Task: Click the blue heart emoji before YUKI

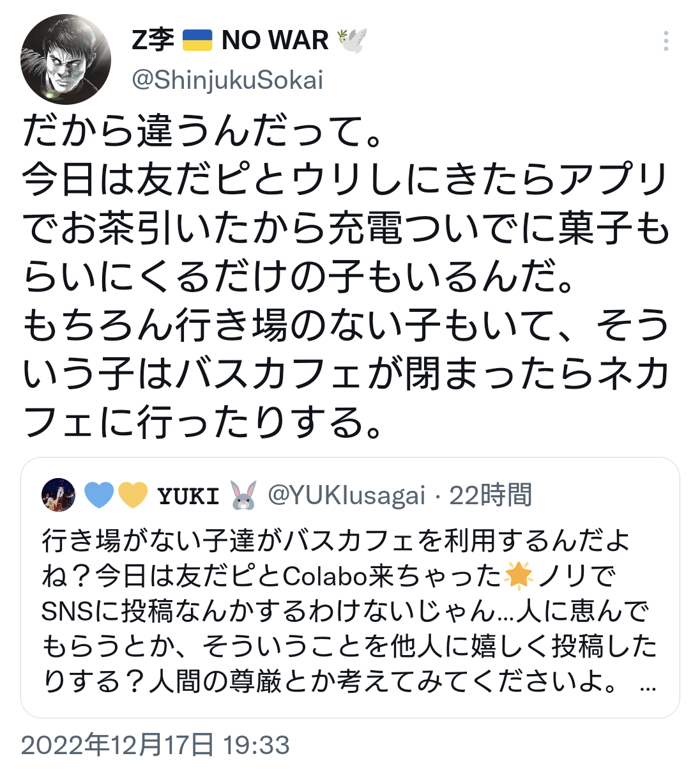Action: point(99,495)
